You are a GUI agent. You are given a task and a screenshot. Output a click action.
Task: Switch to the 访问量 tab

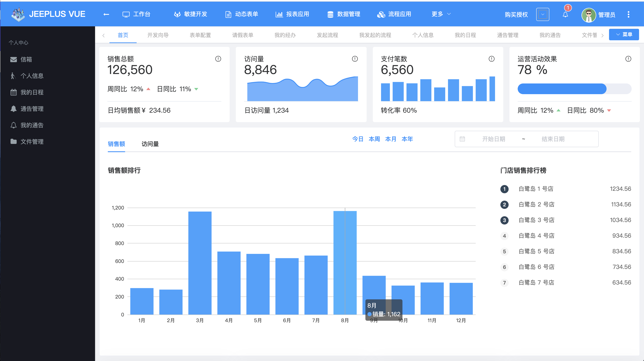[150, 144]
